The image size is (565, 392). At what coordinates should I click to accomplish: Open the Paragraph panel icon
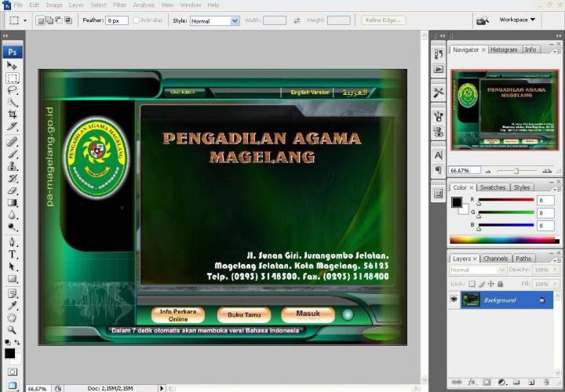[x=438, y=169]
